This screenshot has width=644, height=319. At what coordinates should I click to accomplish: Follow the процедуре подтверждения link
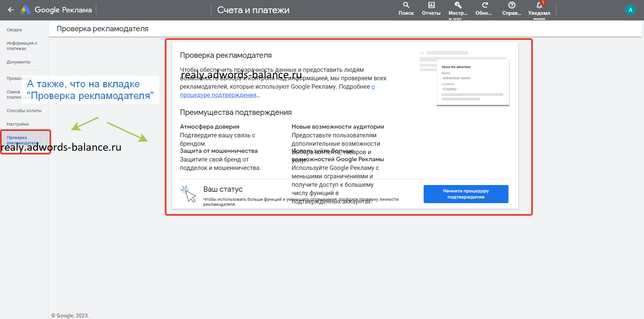pyautogui.click(x=218, y=95)
